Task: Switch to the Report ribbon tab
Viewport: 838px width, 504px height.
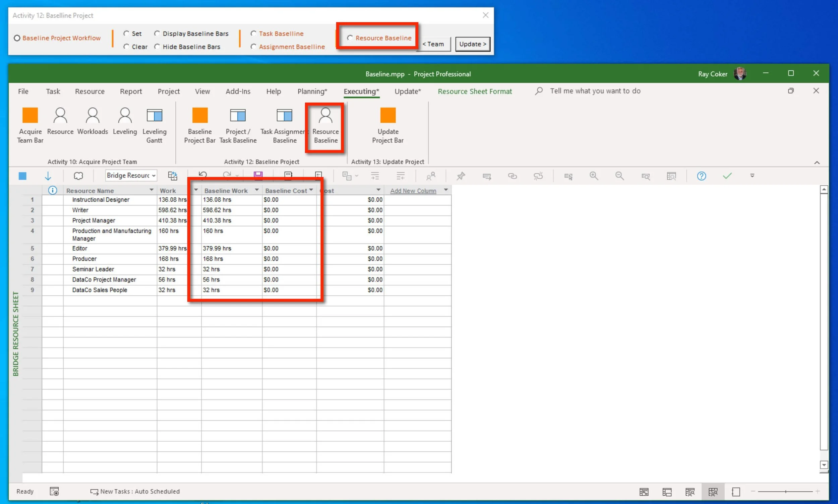Action: (x=131, y=91)
